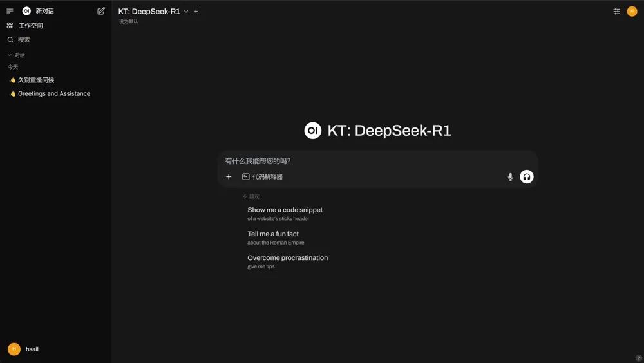
Task: Click 设为默认 to set the default model
Action: coord(129,21)
